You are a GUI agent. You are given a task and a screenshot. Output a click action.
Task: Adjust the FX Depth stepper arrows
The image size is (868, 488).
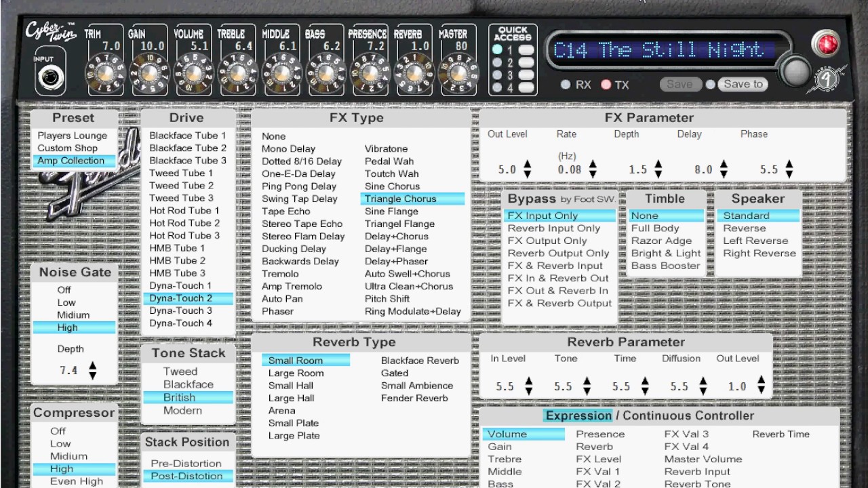(x=658, y=169)
